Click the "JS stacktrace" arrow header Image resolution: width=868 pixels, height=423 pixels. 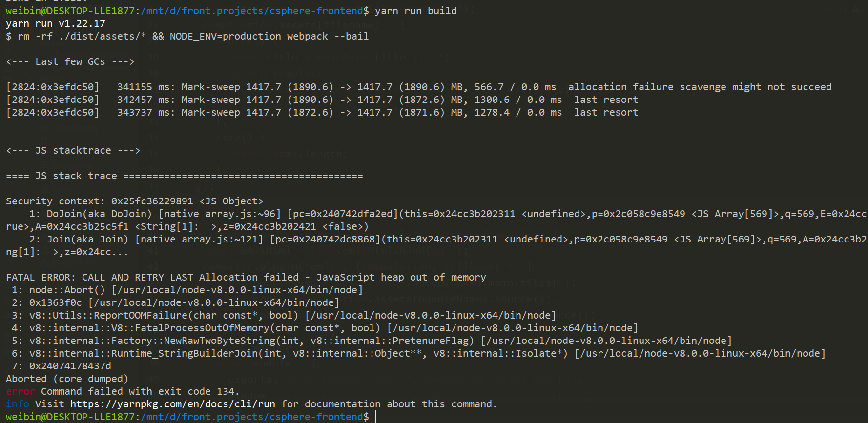coord(73,150)
